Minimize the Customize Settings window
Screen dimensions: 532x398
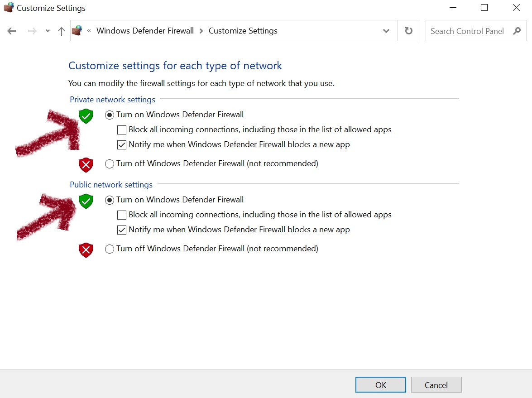click(x=453, y=7)
